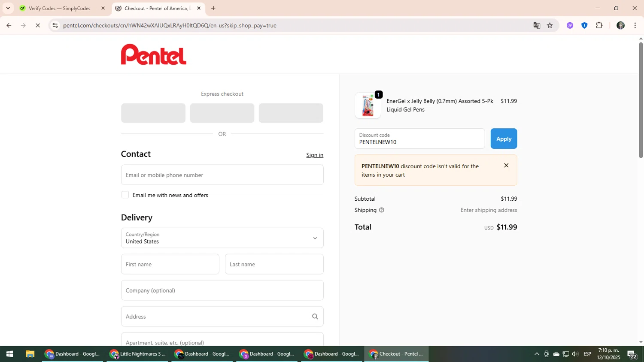Focus the Email or mobile phone number field

[222, 175]
